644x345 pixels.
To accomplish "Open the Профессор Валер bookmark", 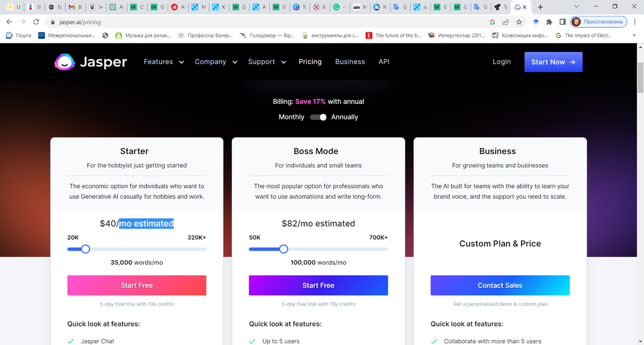I will [205, 36].
